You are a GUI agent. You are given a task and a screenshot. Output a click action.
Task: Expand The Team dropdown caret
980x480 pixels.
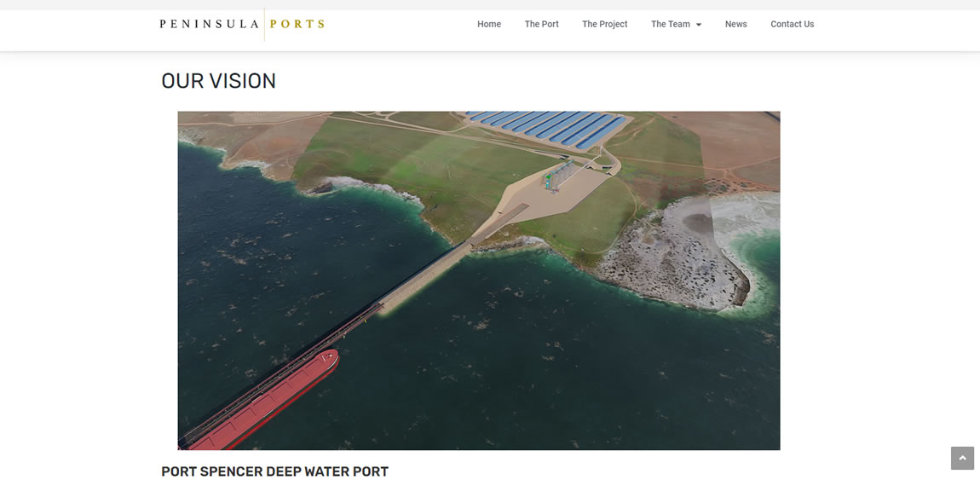699,25
